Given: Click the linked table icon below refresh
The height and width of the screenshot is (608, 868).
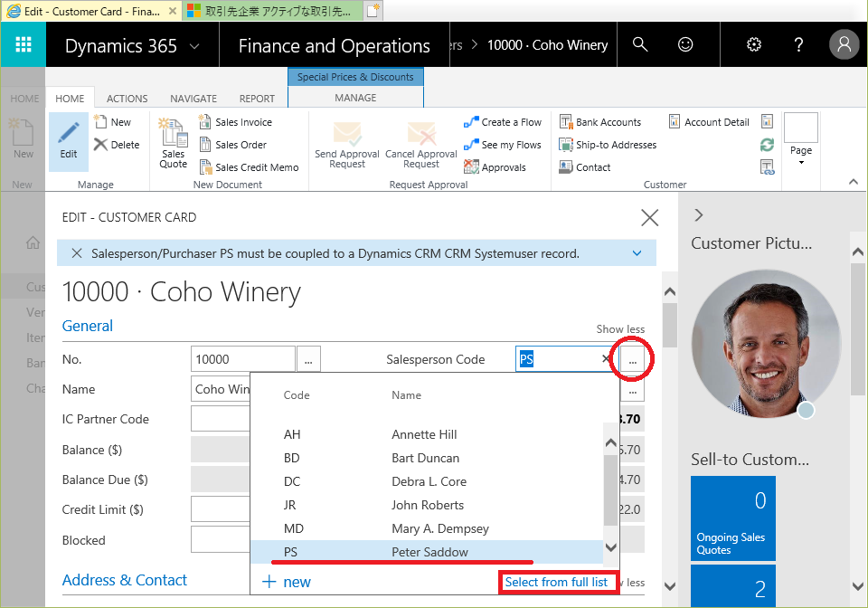Looking at the screenshot, I should [768, 167].
